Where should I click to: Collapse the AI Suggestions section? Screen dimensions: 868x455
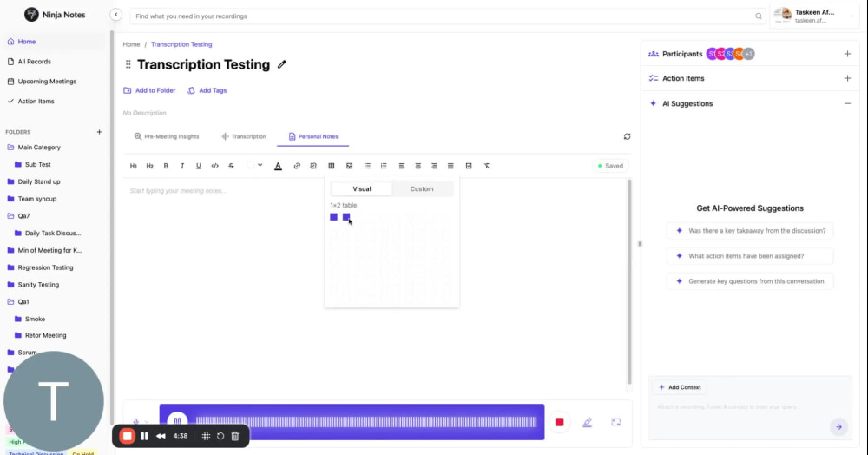click(847, 103)
